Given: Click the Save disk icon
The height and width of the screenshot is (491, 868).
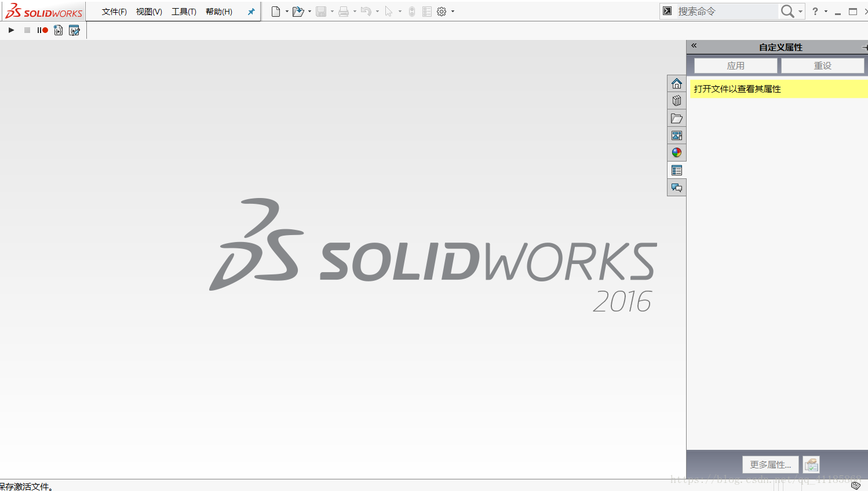Looking at the screenshot, I should (321, 12).
